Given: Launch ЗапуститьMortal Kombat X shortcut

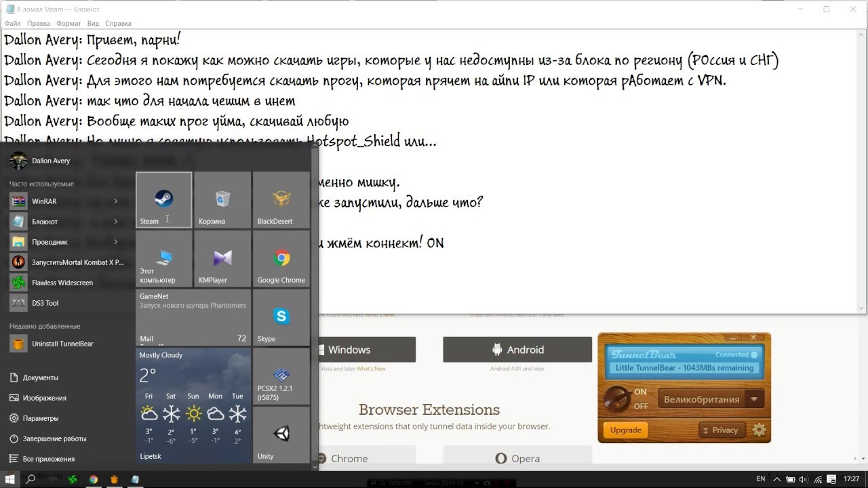Looking at the screenshot, I should click(66, 262).
